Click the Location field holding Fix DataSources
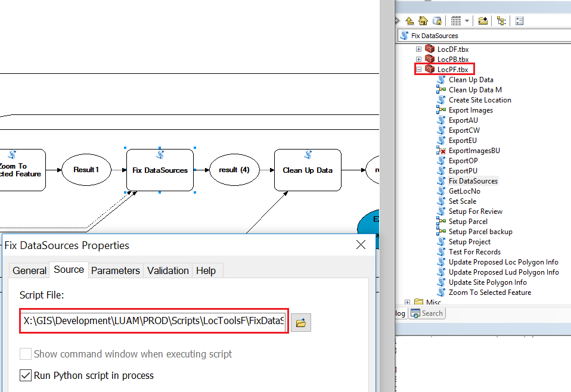The image size is (571, 392). [x=485, y=36]
